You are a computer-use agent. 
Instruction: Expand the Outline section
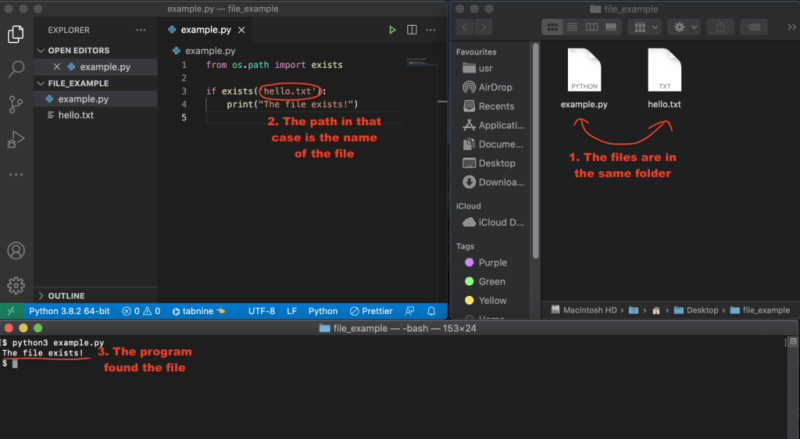96,296
